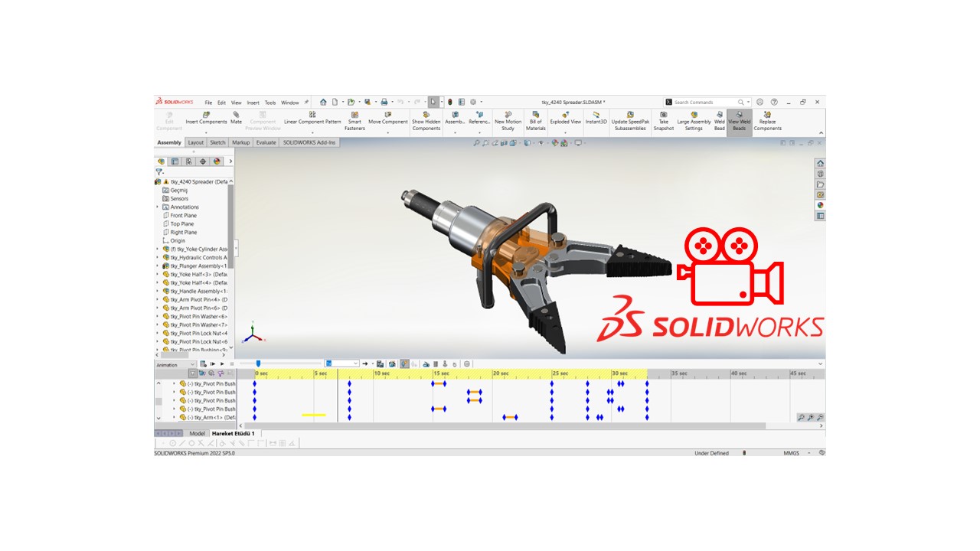Open the Animation study type dropdown
Image resolution: width=980 pixels, height=551 pixels.
pyautogui.click(x=176, y=365)
